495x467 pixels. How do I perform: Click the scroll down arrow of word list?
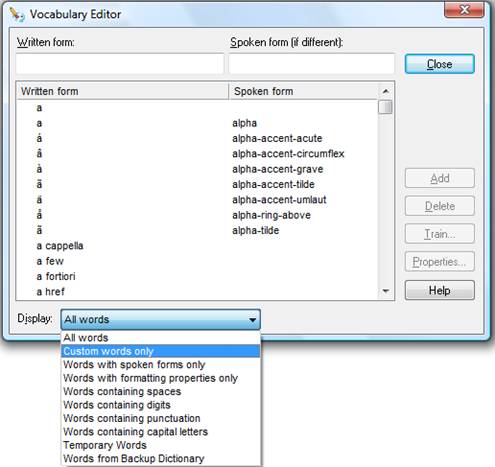pos(385,291)
